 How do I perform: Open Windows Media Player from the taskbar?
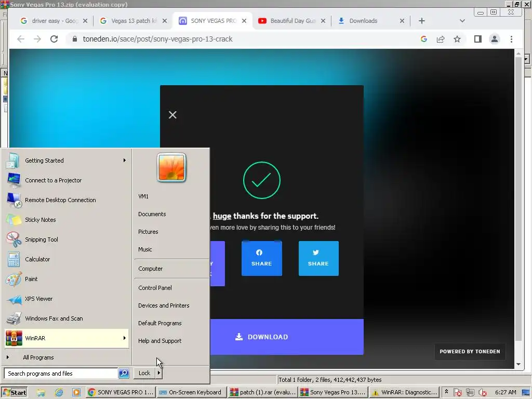[x=76, y=392]
